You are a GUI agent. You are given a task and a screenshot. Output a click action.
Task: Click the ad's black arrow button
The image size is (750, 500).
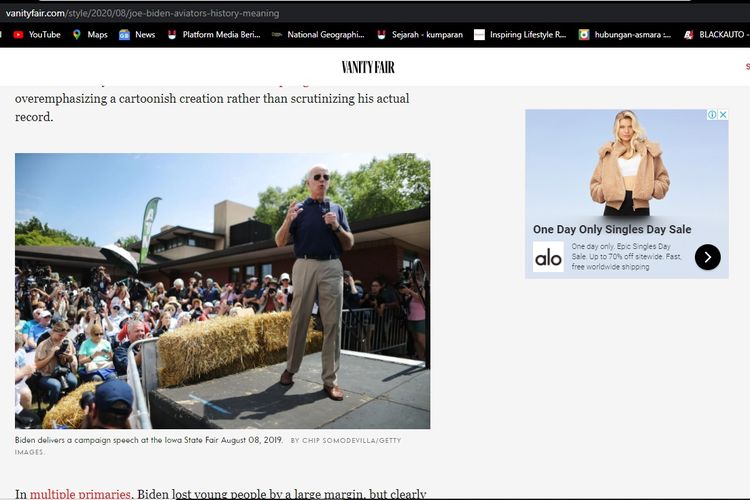(707, 257)
